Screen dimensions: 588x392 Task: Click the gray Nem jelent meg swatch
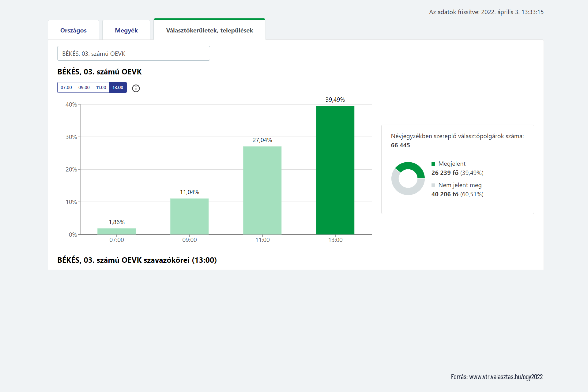(x=433, y=185)
